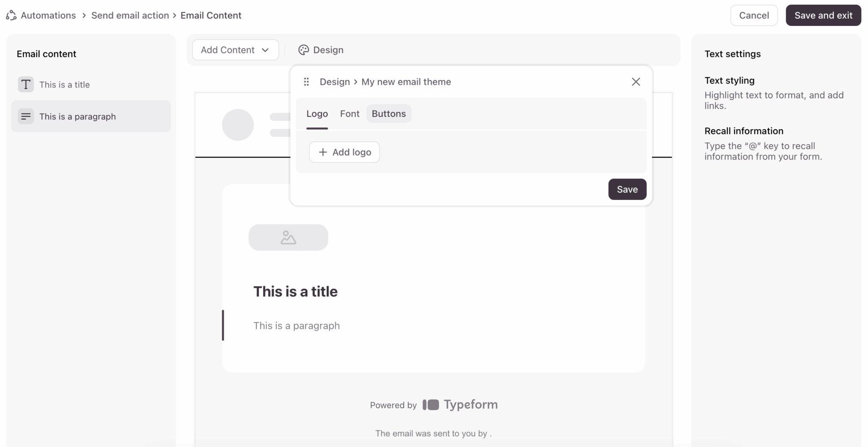The image size is (868, 447).
Task: Open the Add Content dropdown
Action: pos(235,50)
